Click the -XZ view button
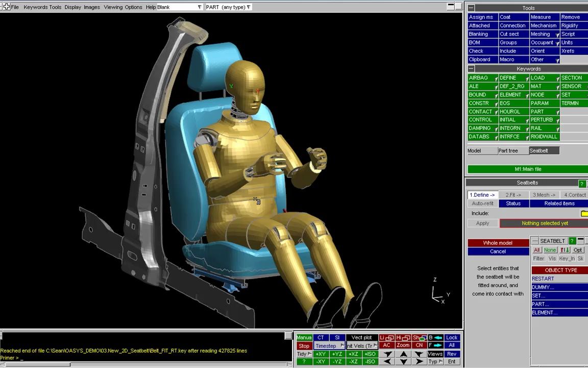The image size is (588, 368). click(x=353, y=362)
